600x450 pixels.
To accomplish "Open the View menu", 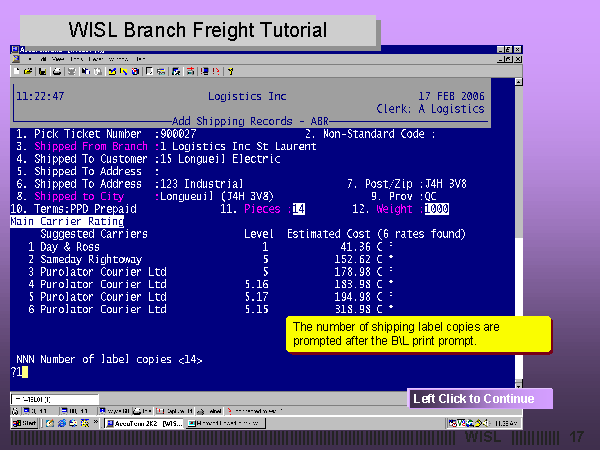I will [x=57, y=59].
